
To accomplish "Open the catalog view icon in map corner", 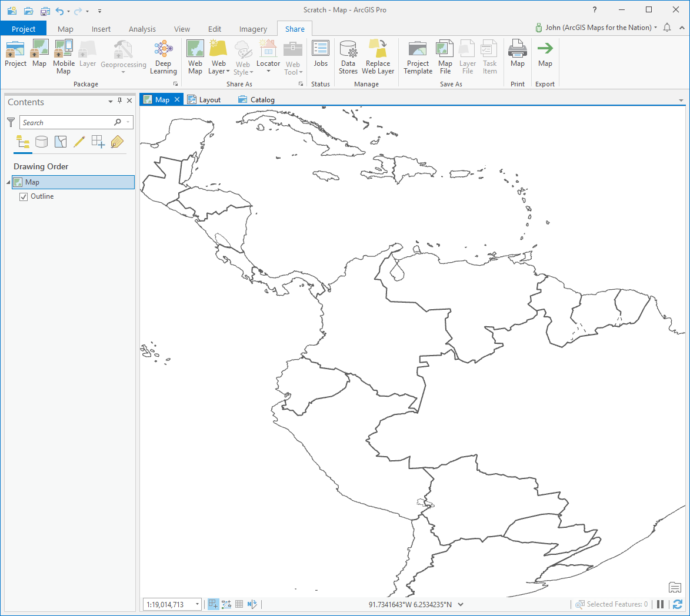I will coord(675,587).
